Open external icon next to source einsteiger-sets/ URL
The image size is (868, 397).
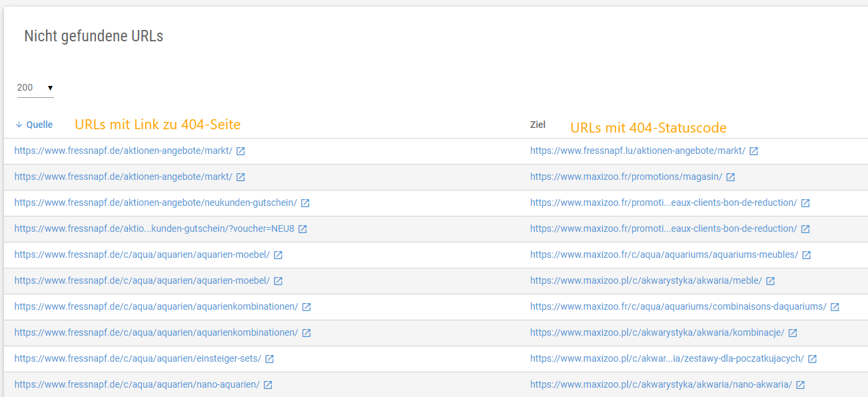[269, 359]
